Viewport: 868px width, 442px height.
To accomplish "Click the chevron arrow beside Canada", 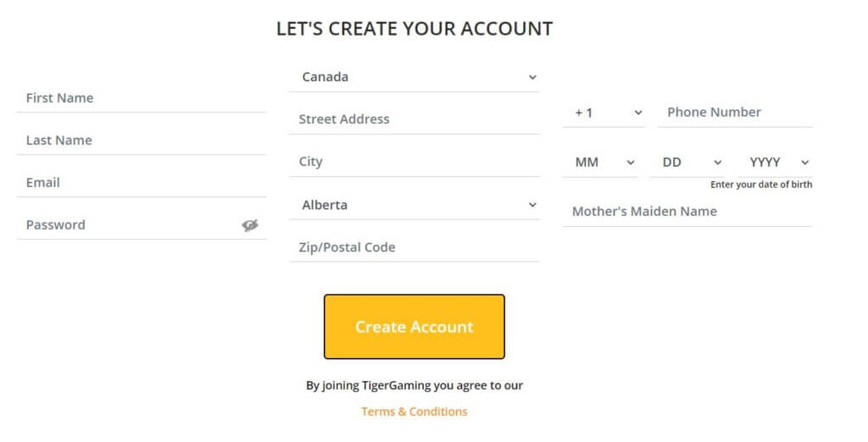I will (x=532, y=77).
